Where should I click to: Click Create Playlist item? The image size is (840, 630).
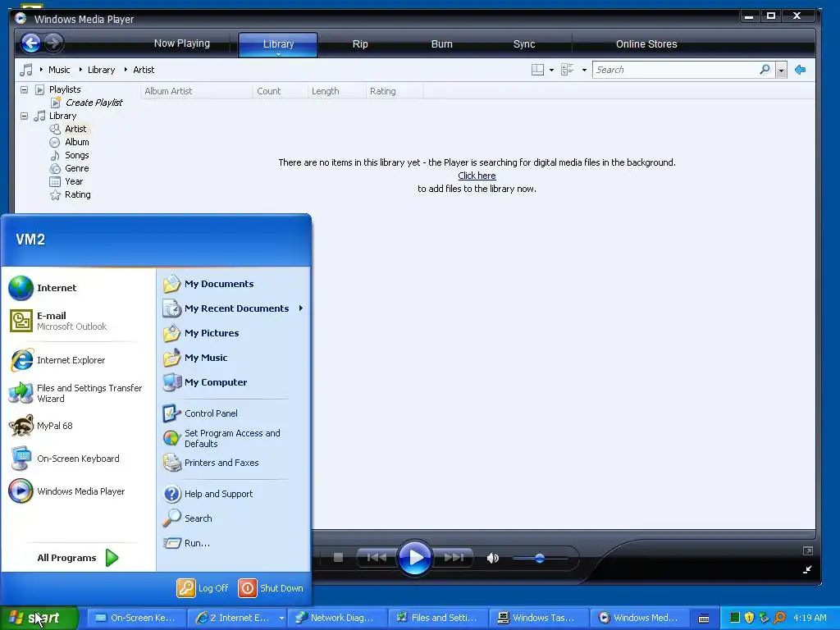[94, 103]
